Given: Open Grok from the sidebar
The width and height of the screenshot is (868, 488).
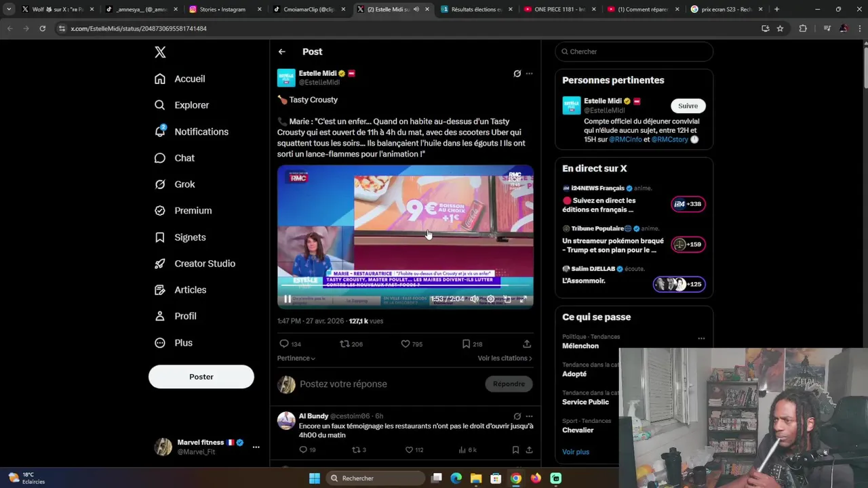Looking at the screenshot, I should [174, 184].
